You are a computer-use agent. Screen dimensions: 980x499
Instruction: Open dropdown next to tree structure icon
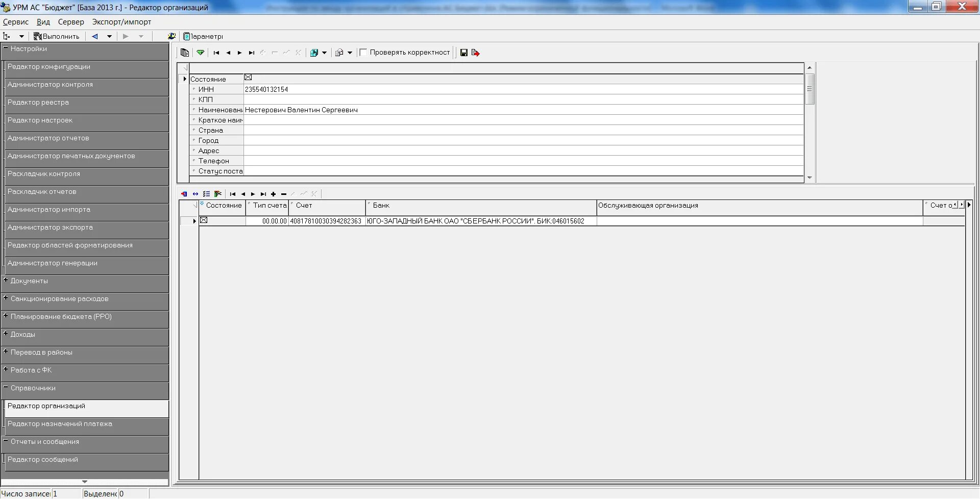21,36
